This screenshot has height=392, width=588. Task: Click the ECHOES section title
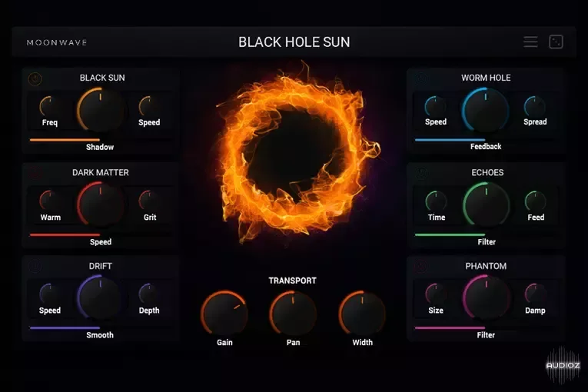487,172
